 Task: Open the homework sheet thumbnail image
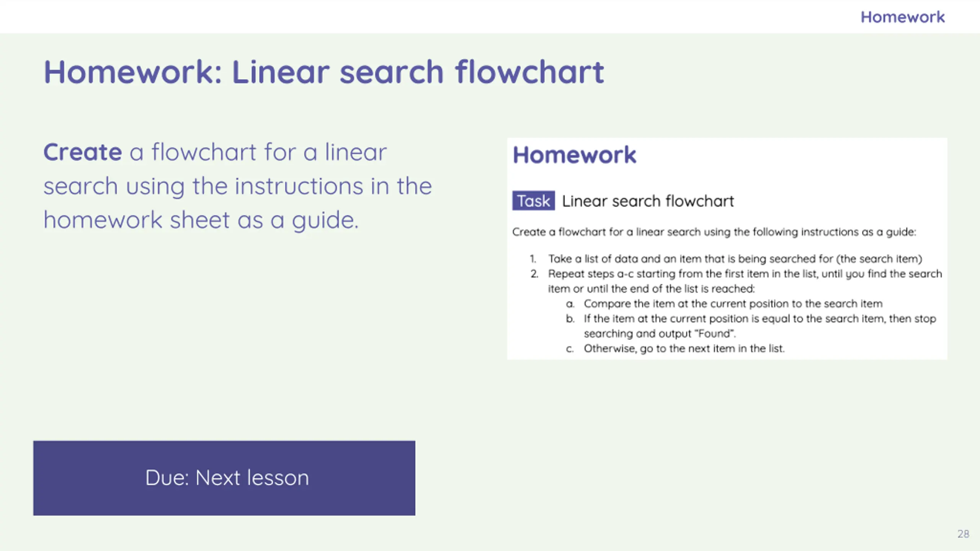[x=727, y=248]
